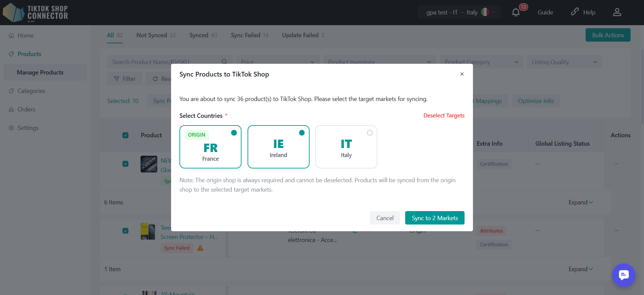Open the Guide link
Viewport: 644px width, 295px height.
[545, 12]
